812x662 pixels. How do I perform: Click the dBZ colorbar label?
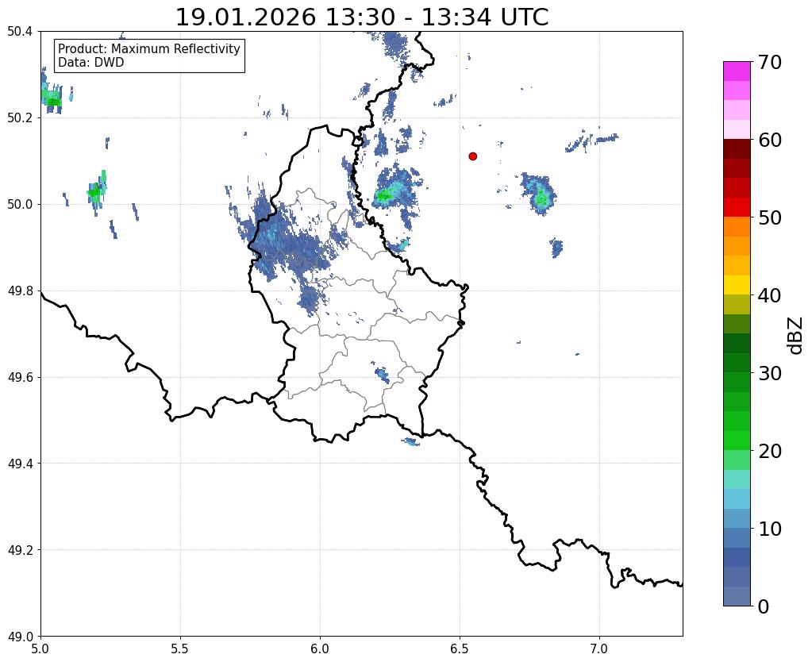[796, 336]
